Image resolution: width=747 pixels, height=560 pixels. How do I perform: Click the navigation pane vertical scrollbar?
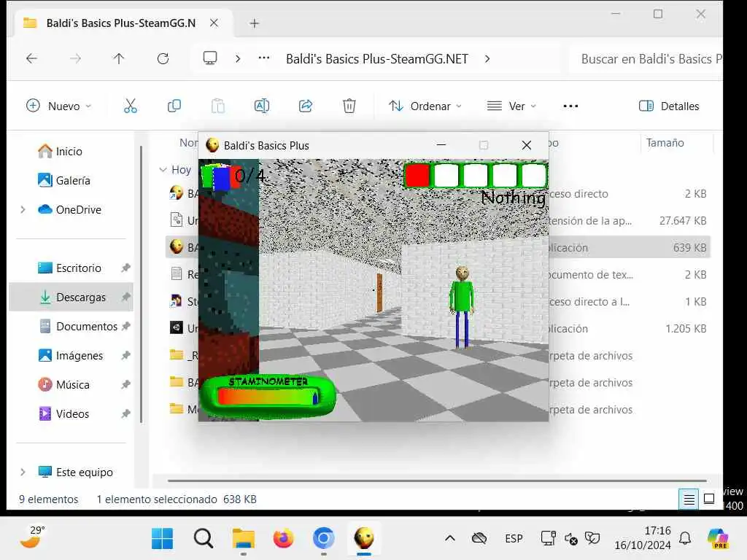pos(141,284)
